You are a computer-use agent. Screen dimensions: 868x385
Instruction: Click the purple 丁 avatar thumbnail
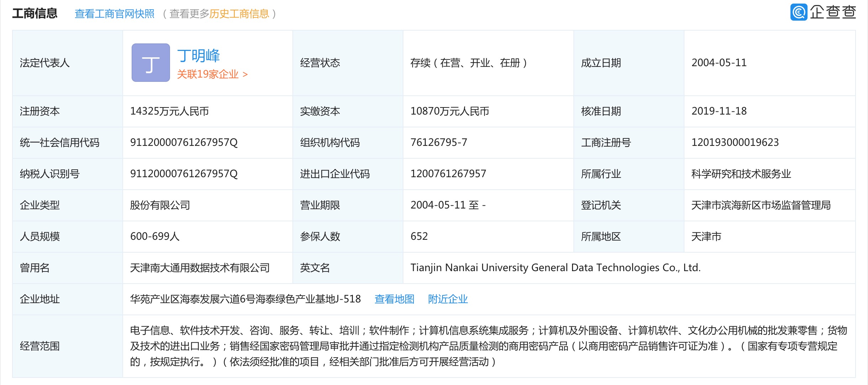pyautogui.click(x=150, y=63)
